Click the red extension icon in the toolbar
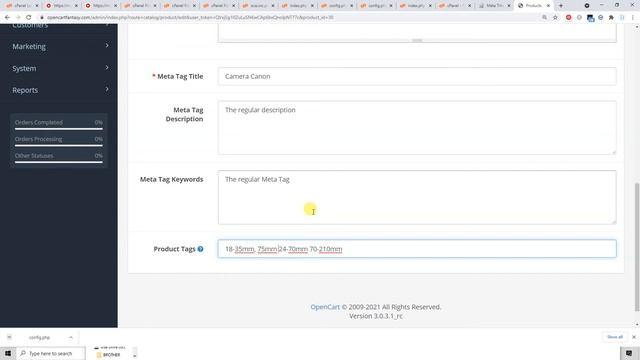The width and height of the screenshot is (640, 360). 569,18
